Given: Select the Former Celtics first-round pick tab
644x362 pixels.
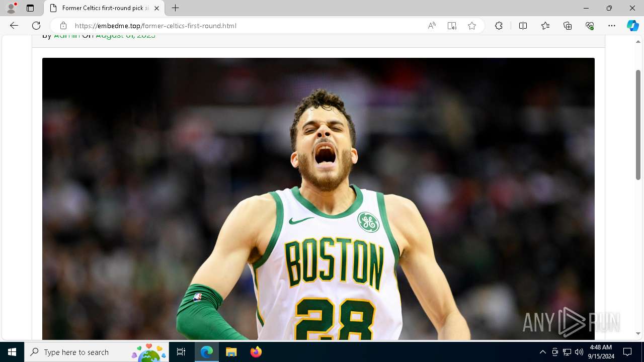Looking at the screenshot, I should coord(105,8).
